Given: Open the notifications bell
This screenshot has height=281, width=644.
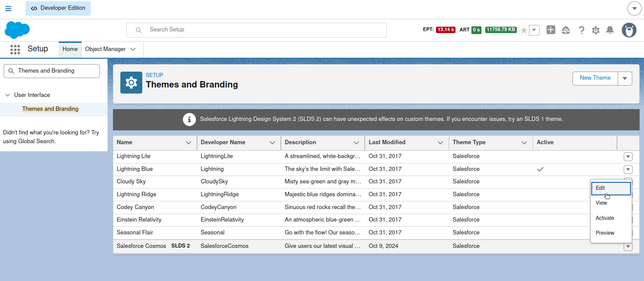Looking at the screenshot, I should click(x=610, y=30).
